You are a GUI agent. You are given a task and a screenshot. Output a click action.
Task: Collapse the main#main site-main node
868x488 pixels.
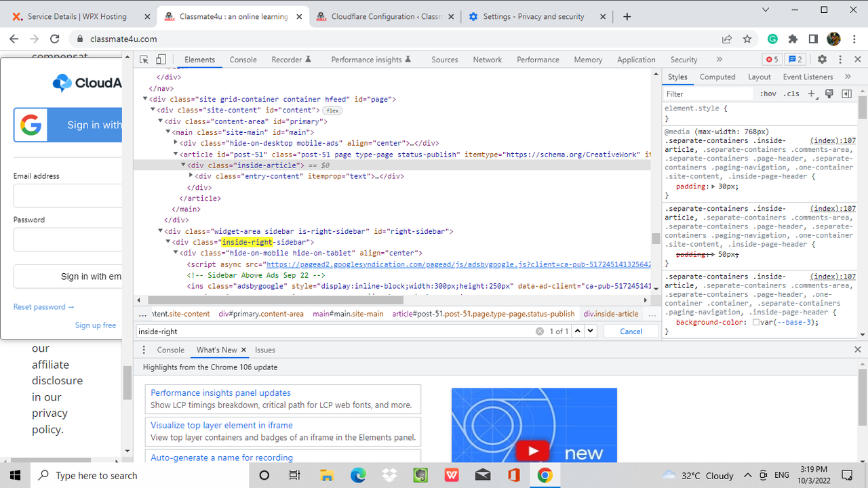coord(168,132)
